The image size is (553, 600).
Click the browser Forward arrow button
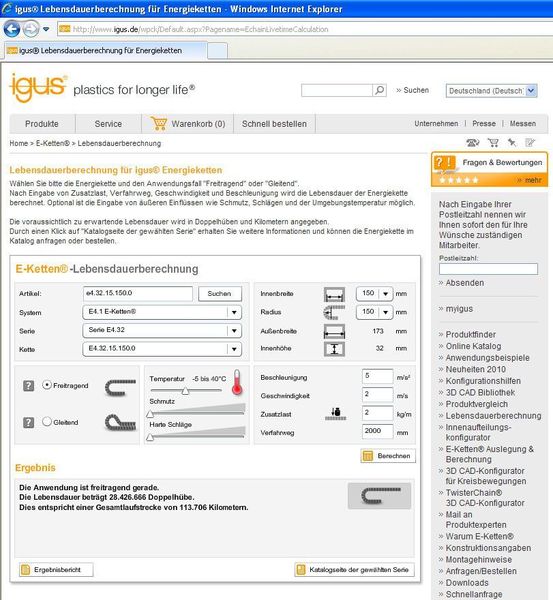(31, 29)
